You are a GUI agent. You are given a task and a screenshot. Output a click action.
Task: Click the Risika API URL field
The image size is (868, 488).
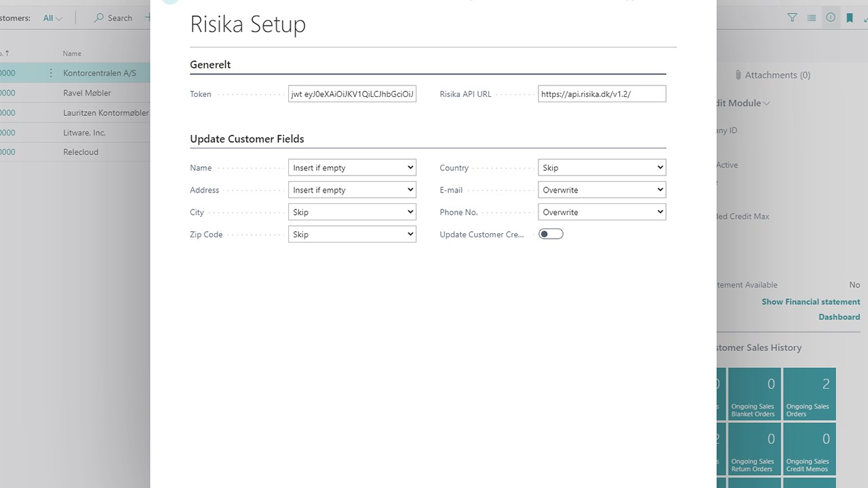point(602,94)
